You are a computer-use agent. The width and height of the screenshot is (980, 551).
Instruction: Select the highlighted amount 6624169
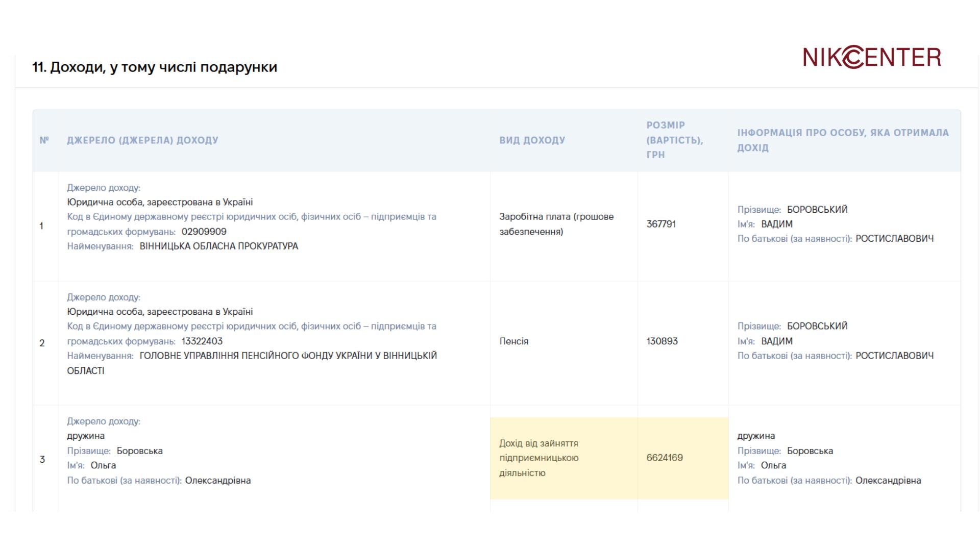click(x=683, y=458)
